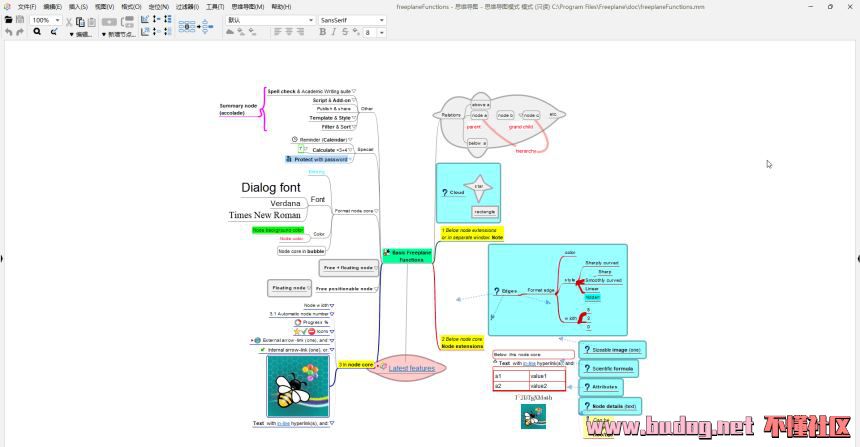Open the font size 8 dropdown

point(382,32)
